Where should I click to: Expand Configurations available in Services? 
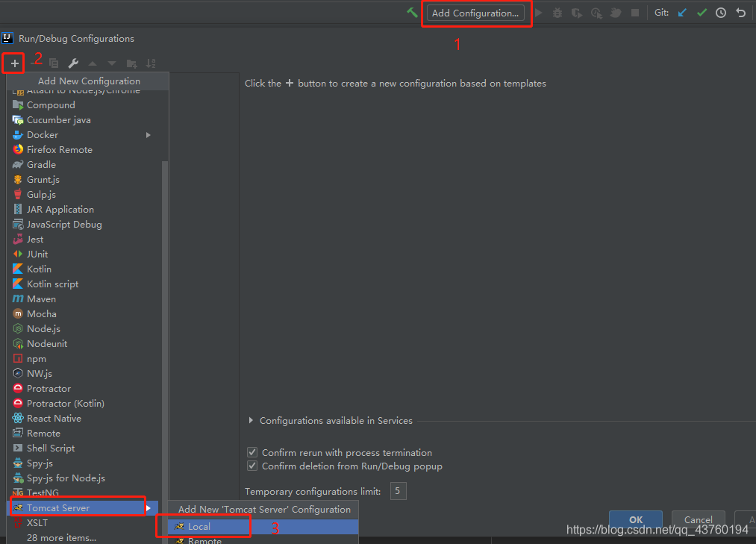pos(251,421)
